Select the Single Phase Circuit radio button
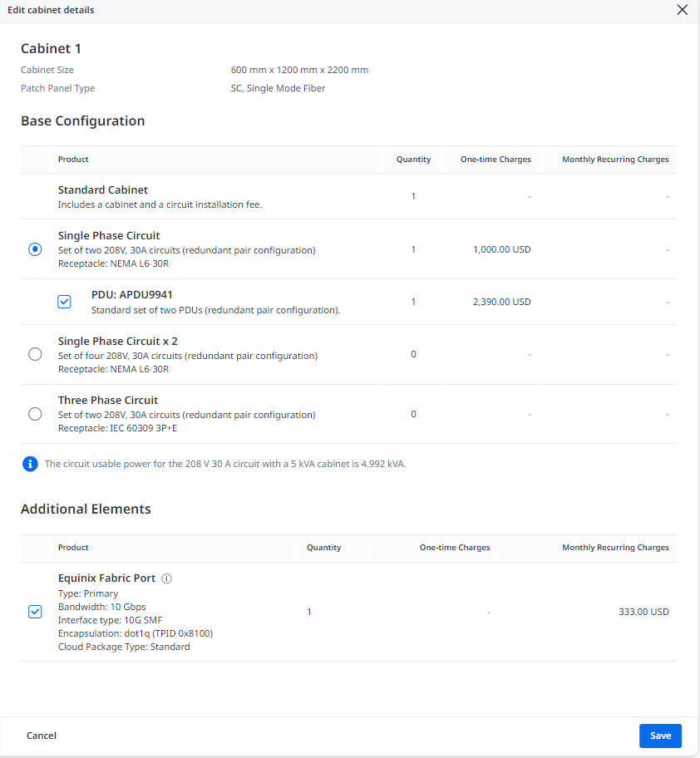The width and height of the screenshot is (700, 758). pos(35,249)
